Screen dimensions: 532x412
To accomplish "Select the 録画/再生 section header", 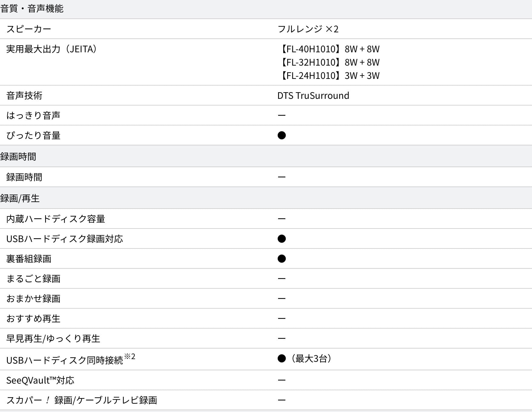I will tap(20, 198).
